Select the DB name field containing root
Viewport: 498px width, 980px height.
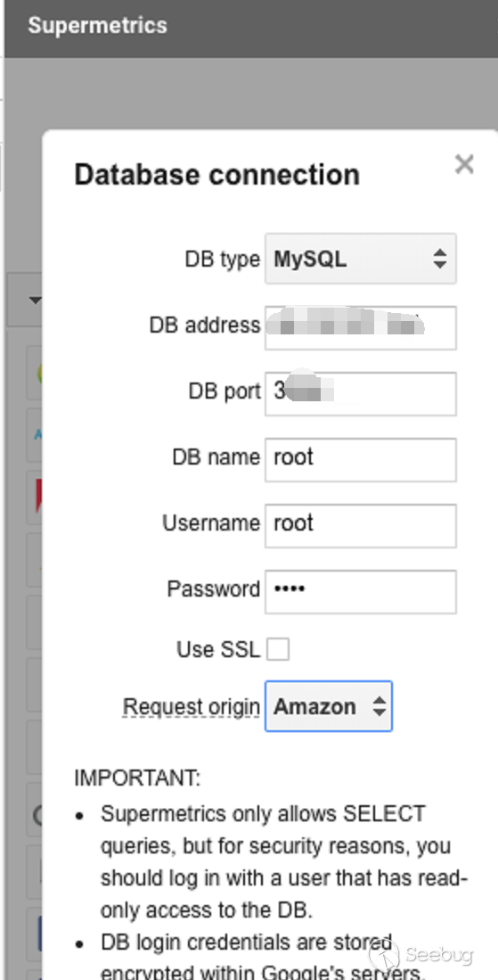tap(360, 460)
